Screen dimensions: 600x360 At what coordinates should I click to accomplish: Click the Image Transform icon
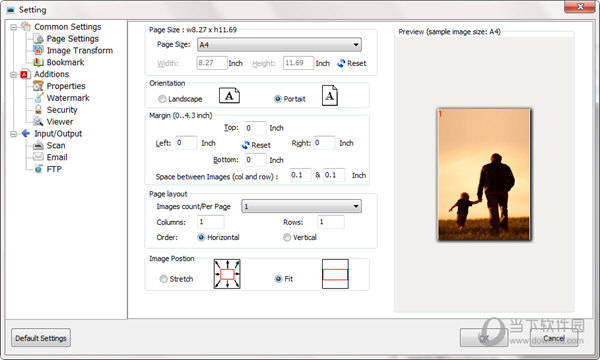click(x=38, y=50)
